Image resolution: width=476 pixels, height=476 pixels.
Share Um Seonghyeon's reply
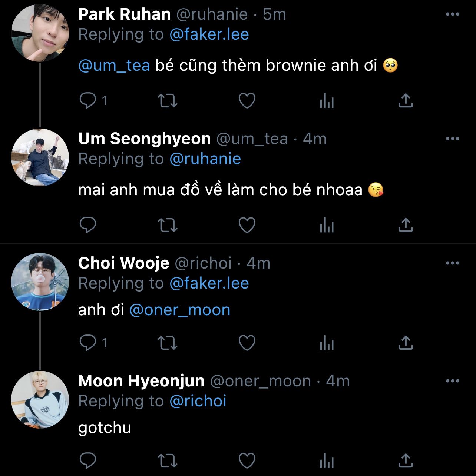coord(406,225)
